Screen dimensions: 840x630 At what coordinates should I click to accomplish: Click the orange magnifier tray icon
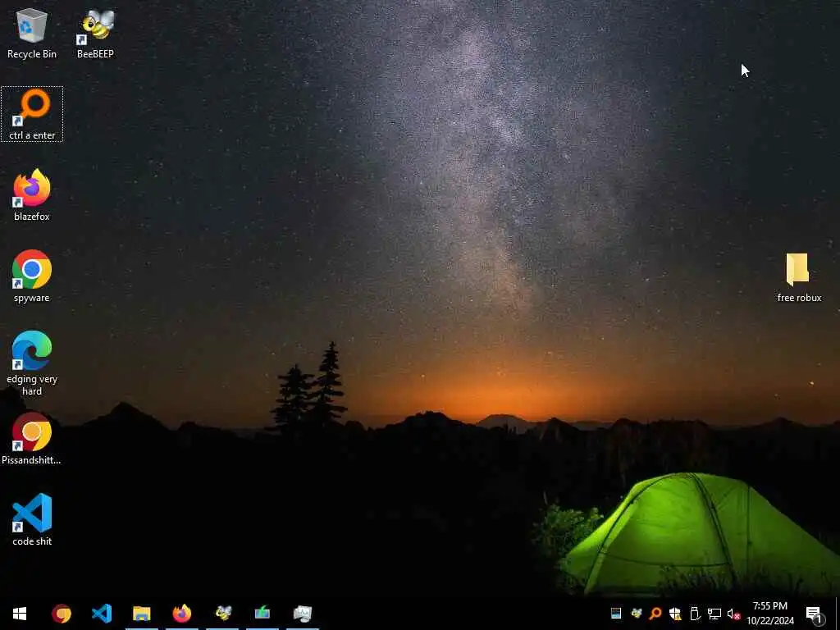[655, 614]
